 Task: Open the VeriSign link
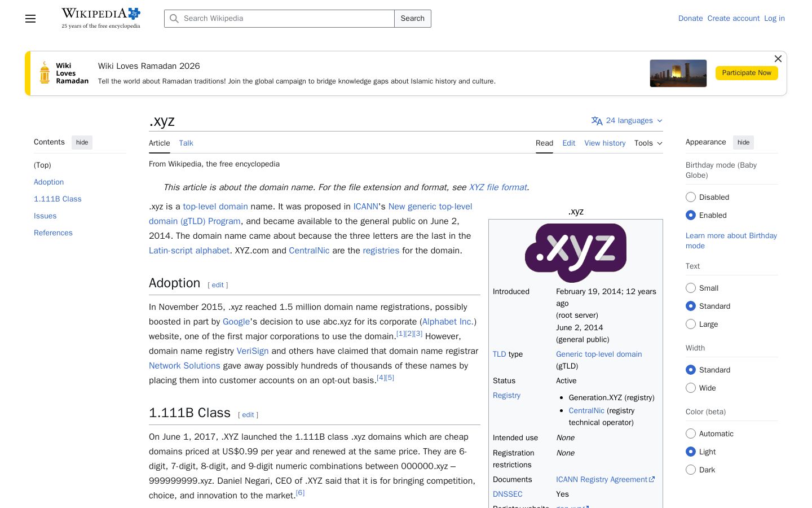[x=253, y=351]
